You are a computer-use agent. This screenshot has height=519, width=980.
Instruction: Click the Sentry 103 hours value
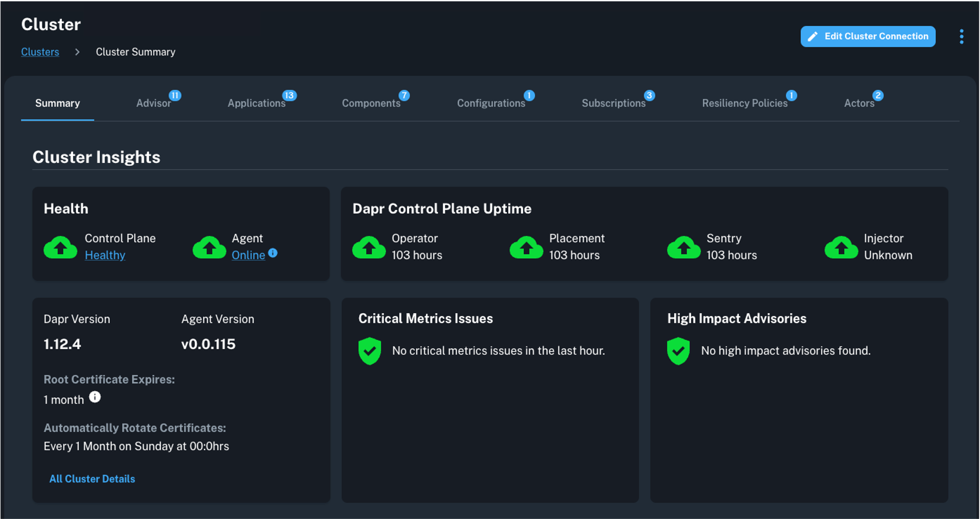click(732, 255)
